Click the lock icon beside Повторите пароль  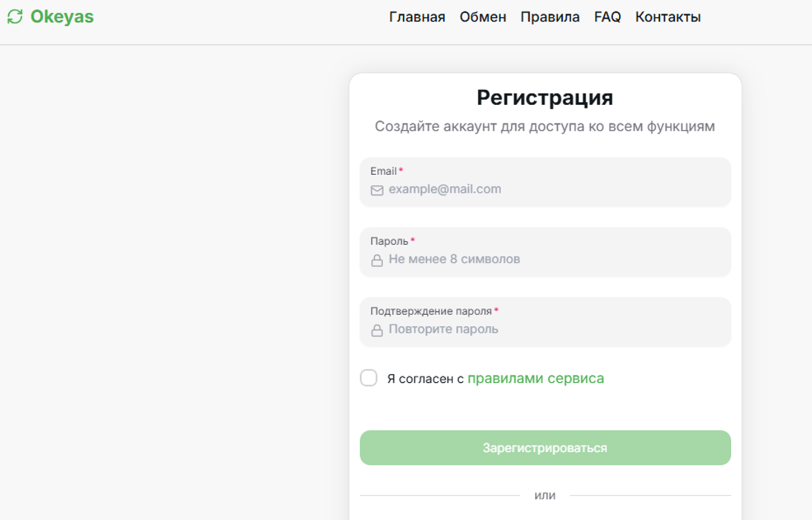point(377,330)
